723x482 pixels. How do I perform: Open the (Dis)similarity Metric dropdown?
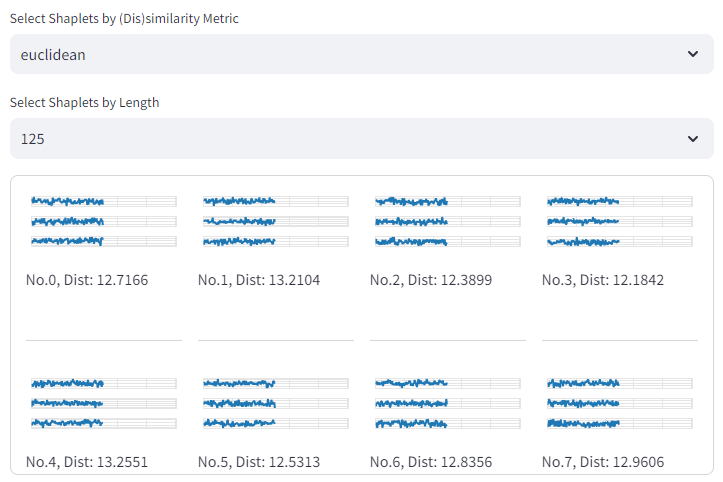(350, 55)
